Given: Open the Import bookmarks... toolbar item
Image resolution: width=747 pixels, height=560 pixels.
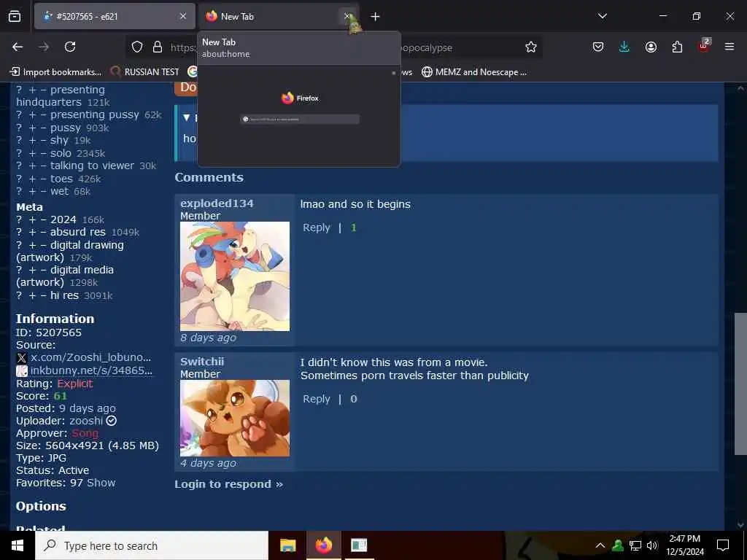Looking at the screenshot, I should click(55, 72).
